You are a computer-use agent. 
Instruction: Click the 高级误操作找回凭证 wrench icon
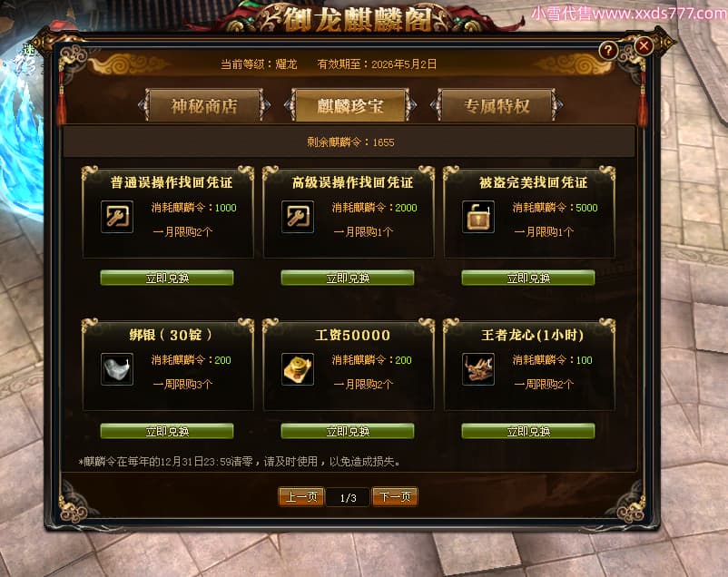(298, 217)
